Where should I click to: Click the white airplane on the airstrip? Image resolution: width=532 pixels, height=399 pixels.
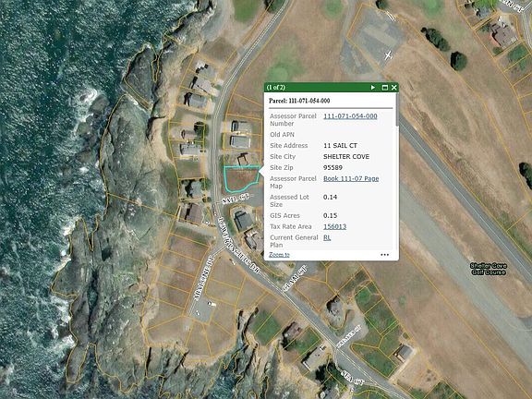point(388,55)
